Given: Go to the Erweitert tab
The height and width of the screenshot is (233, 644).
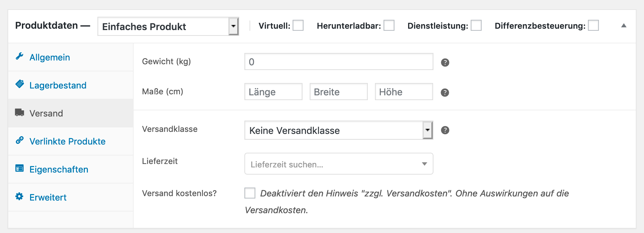Looking at the screenshot, I should pyautogui.click(x=71, y=197).
